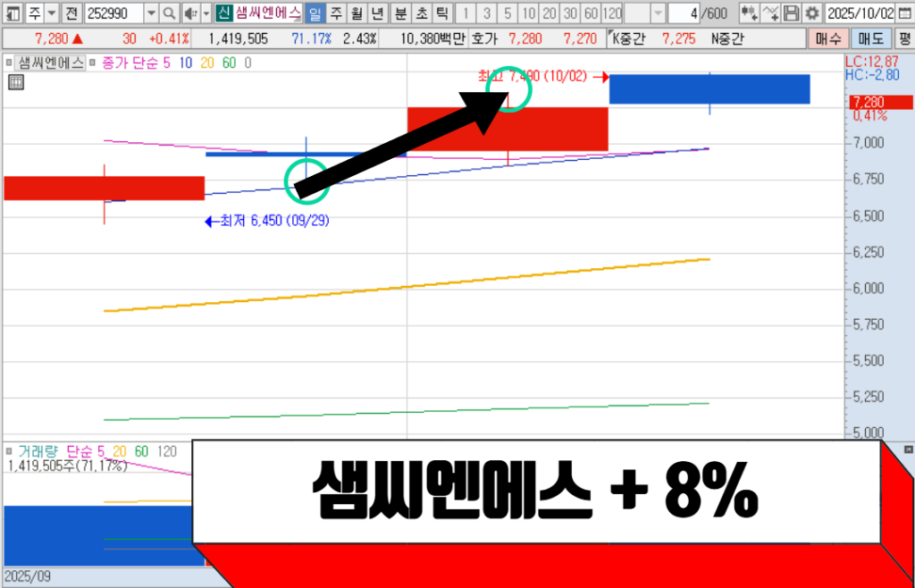Toggle the 샘씨엔에스 series marker box
Screen dimensions: 915x588
[x=10, y=63]
